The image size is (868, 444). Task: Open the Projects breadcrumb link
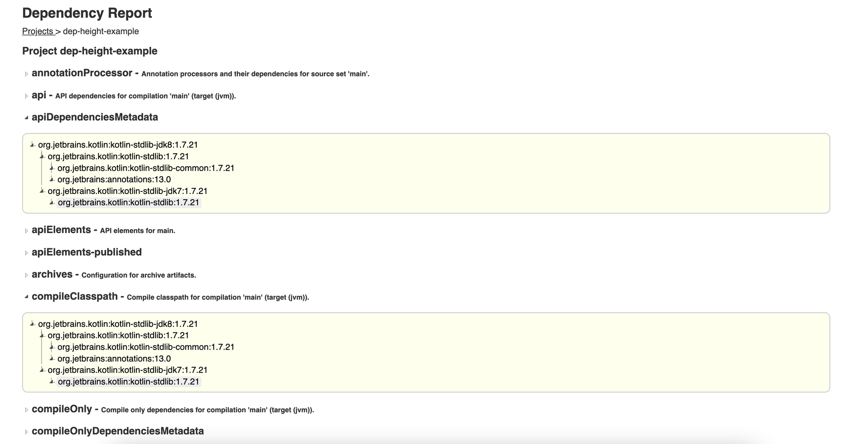click(38, 31)
